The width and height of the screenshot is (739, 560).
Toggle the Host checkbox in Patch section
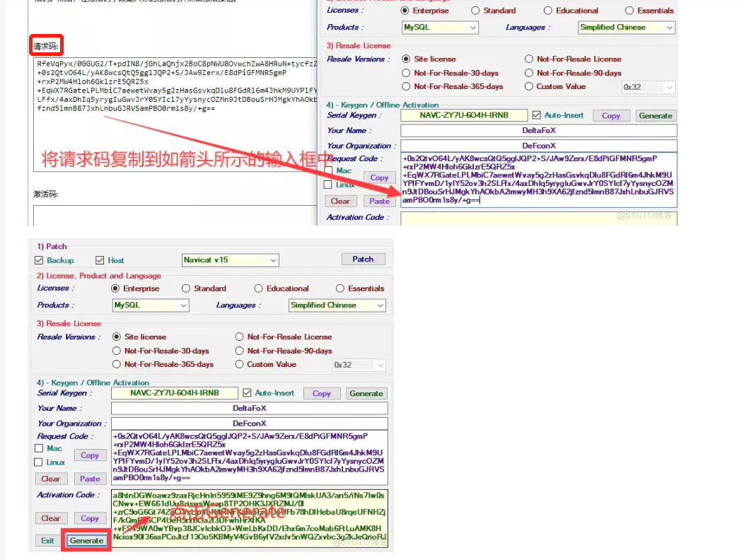coord(100,260)
